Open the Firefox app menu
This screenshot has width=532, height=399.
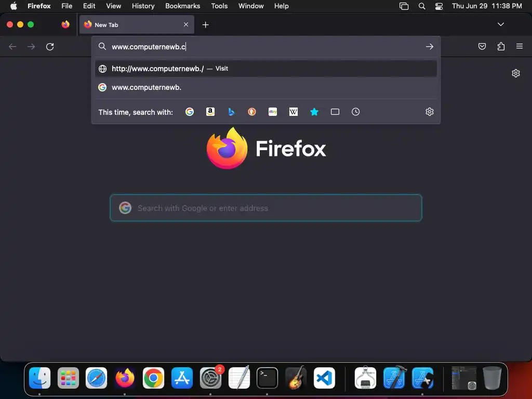[39, 6]
